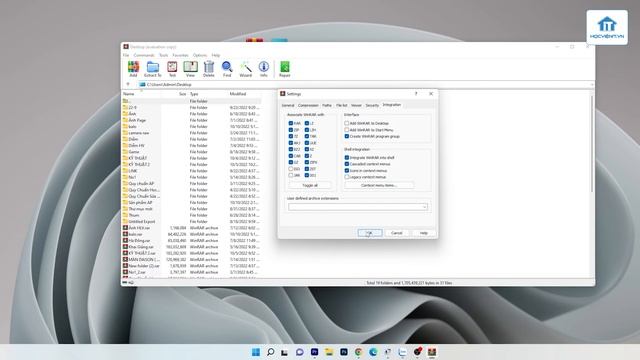Disable Create WinRAR program group
Screen dimensions: 640x360
coord(347,136)
